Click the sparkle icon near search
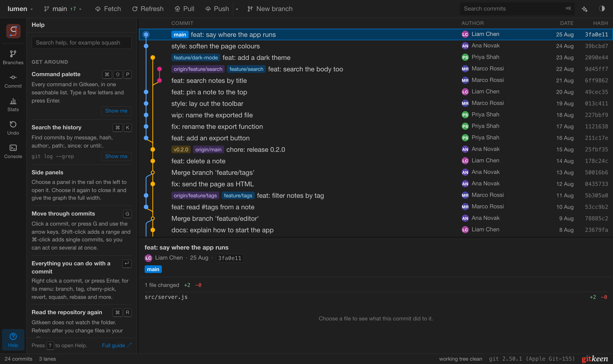The height and width of the screenshot is (364, 613). [x=585, y=9]
